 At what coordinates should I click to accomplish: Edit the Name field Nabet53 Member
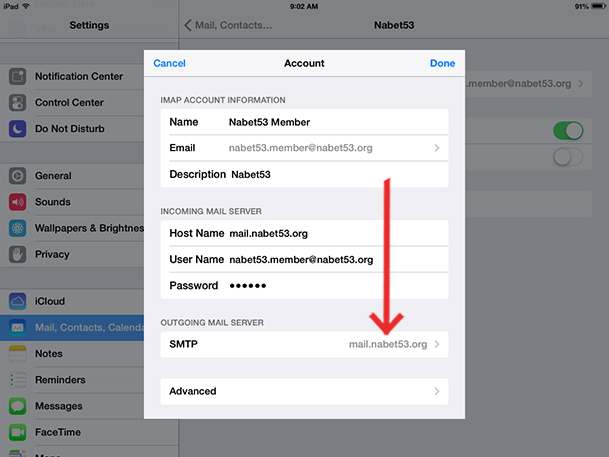pyautogui.click(x=304, y=122)
